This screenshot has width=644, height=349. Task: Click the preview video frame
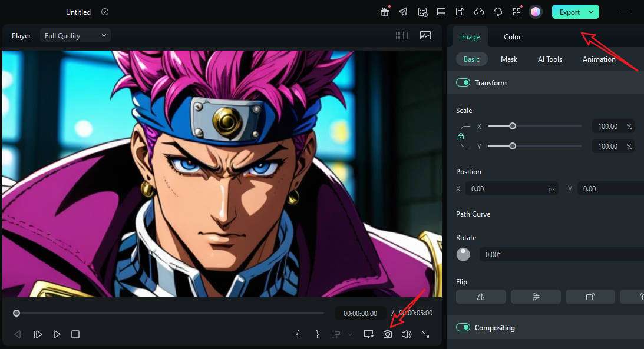[222, 174]
